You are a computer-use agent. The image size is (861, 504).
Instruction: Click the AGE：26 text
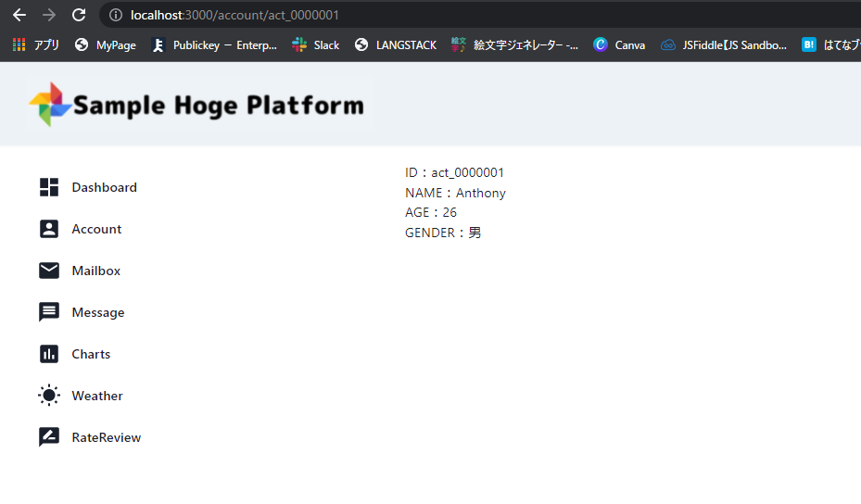431,212
